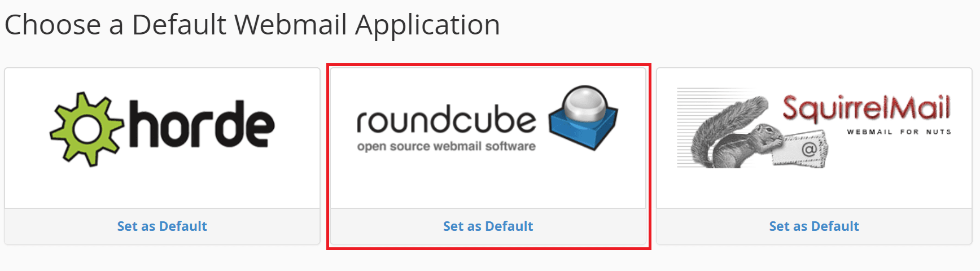Click the gray footer bar under horde
Image resolution: width=980 pixels, height=271 pixels.
click(162, 226)
